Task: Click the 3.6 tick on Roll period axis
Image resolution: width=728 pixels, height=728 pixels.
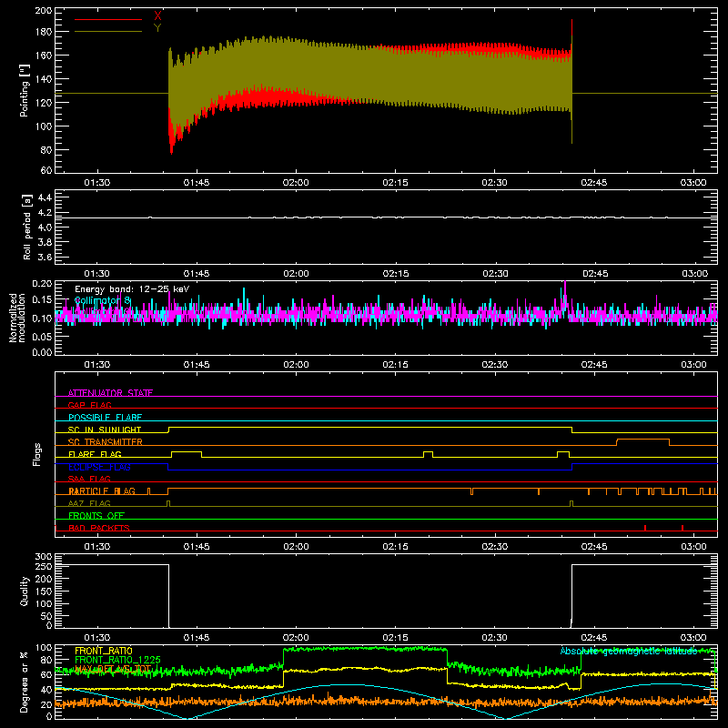Action: pyautogui.click(x=45, y=257)
